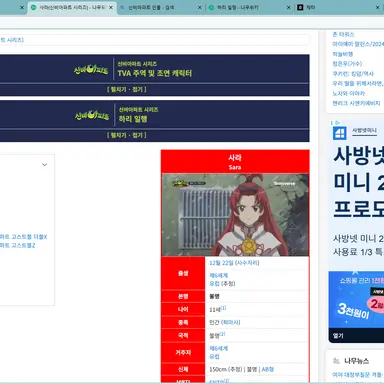384x384 pixels.
Task: Click the 사방넷 미니 ad headline
Action: coord(359,181)
